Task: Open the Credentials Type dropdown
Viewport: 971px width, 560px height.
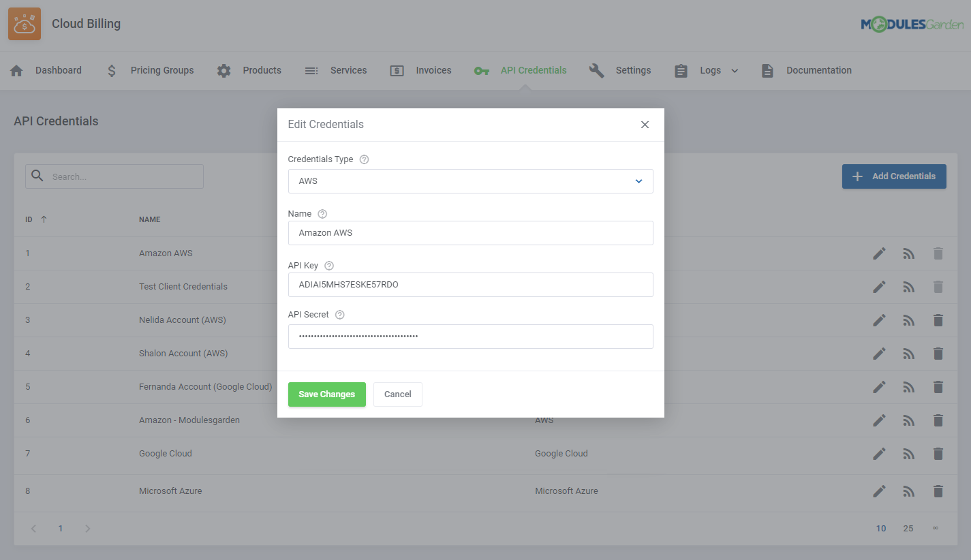Action: pos(470,181)
